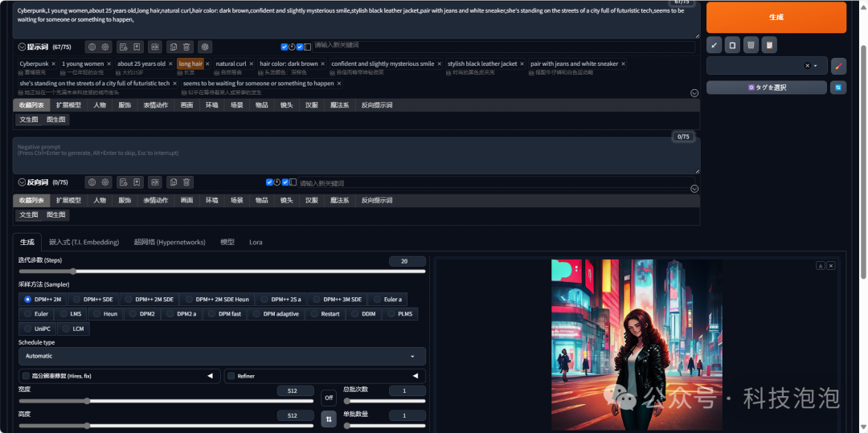Screen dimensions: 868x433
Task: Adjust the 总批次数 slider
Action: click(384, 402)
